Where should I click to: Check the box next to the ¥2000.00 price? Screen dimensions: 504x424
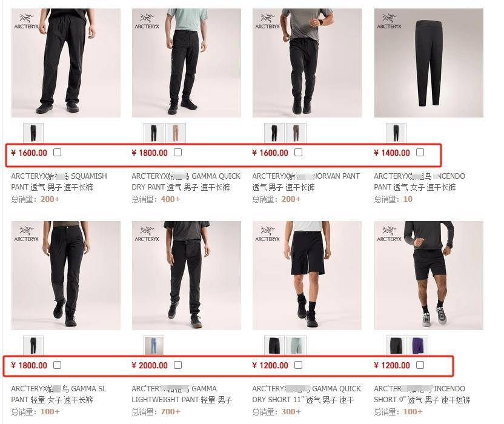[177, 365]
